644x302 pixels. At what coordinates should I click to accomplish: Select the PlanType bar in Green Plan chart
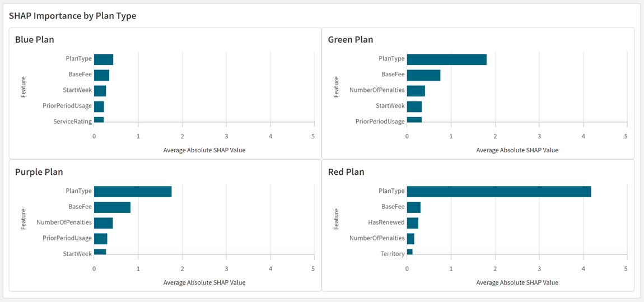coord(446,59)
